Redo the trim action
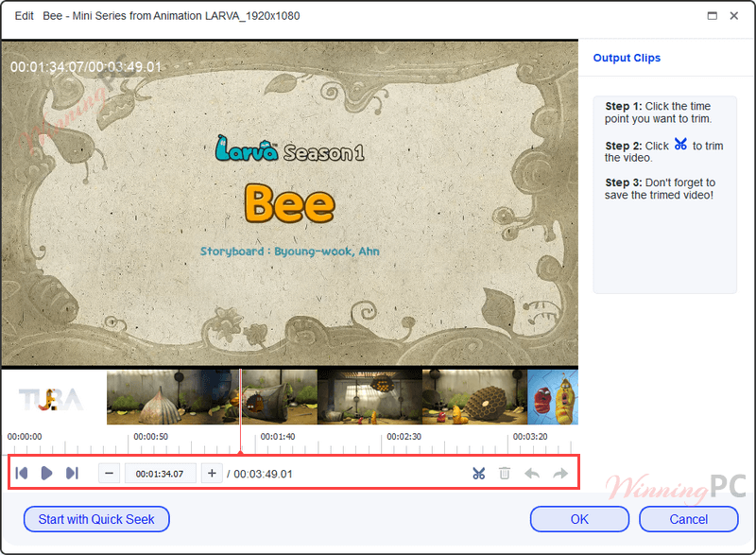Screen dimensions: 756x555 coord(560,474)
